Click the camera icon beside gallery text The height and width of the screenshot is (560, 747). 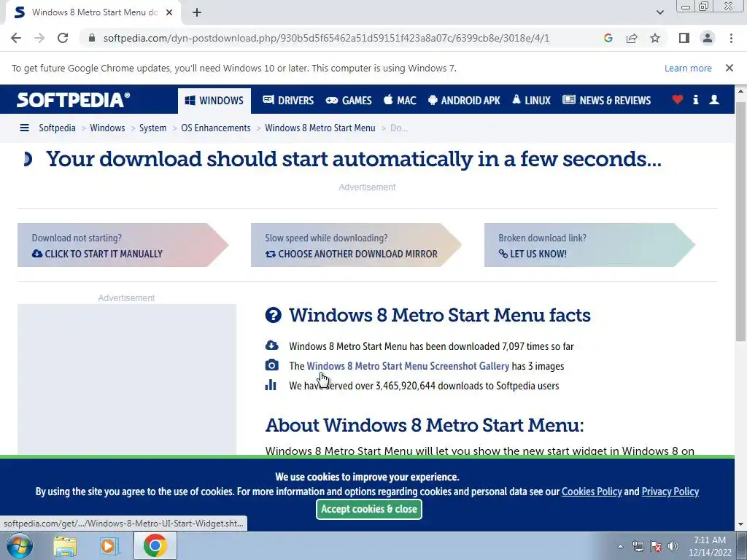[271, 365]
